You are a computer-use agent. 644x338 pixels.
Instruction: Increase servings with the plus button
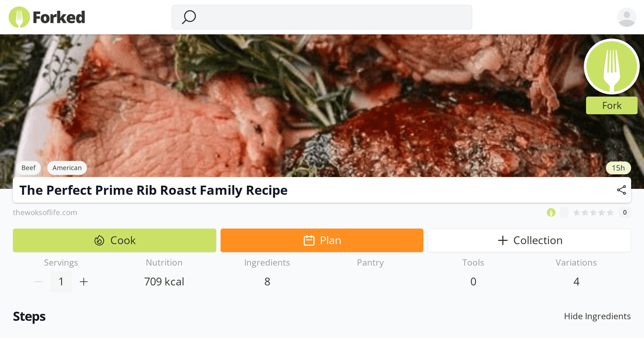pos(84,282)
